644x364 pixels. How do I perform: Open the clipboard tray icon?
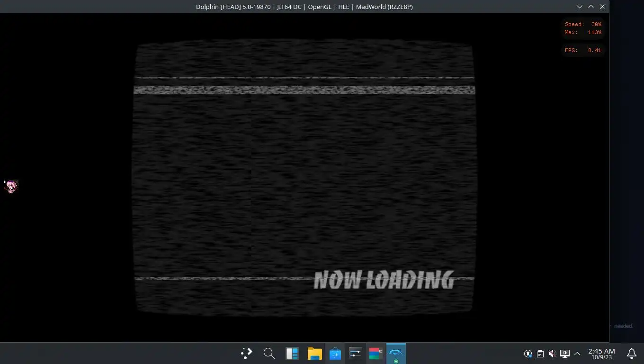coord(540,354)
